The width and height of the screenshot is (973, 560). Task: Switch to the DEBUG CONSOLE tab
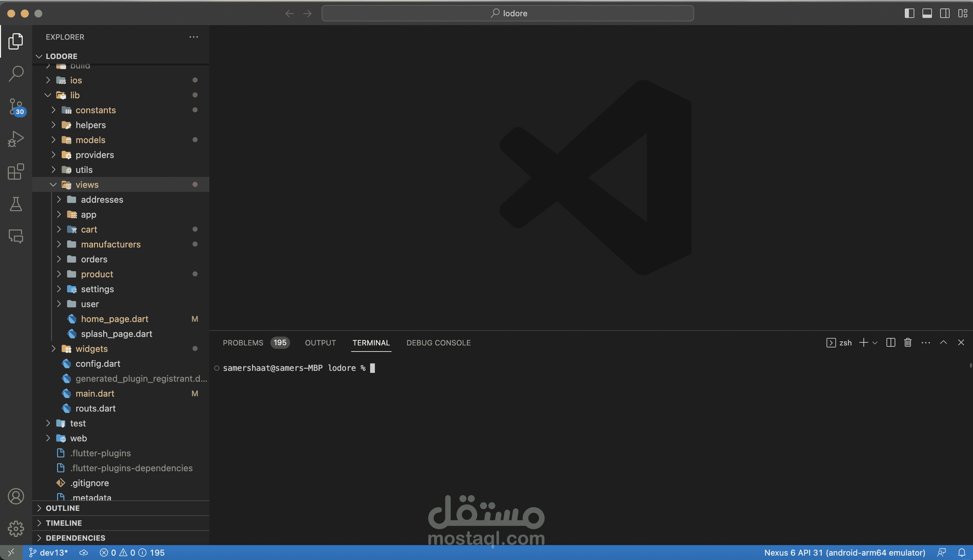[x=438, y=343]
